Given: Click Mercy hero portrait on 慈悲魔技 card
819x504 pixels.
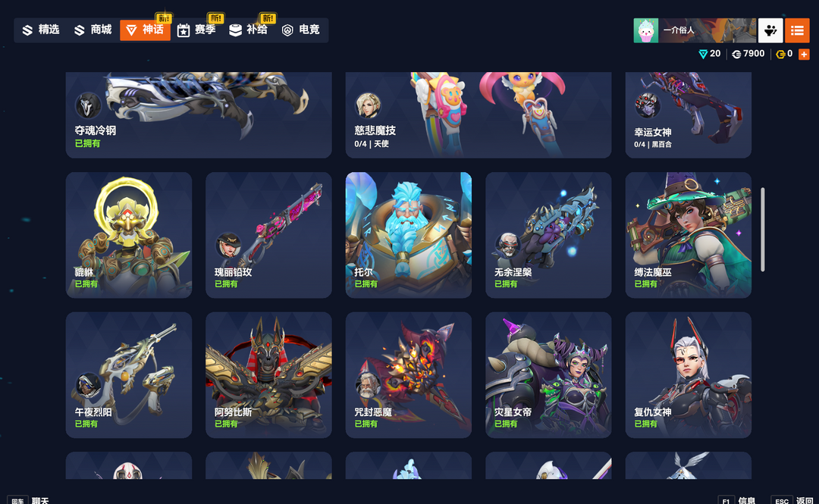Looking at the screenshot, I should 368,106.
